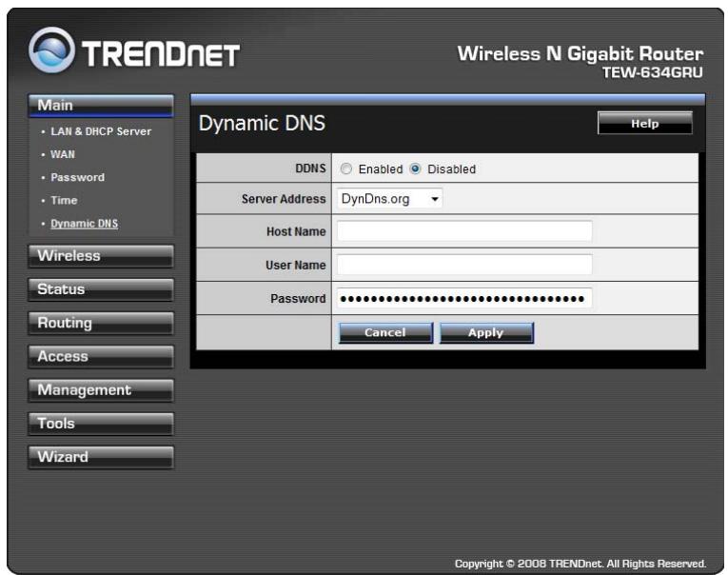Open the Management menu section
The width and height of the screenshot is (728, 575).
coord(101,389)
